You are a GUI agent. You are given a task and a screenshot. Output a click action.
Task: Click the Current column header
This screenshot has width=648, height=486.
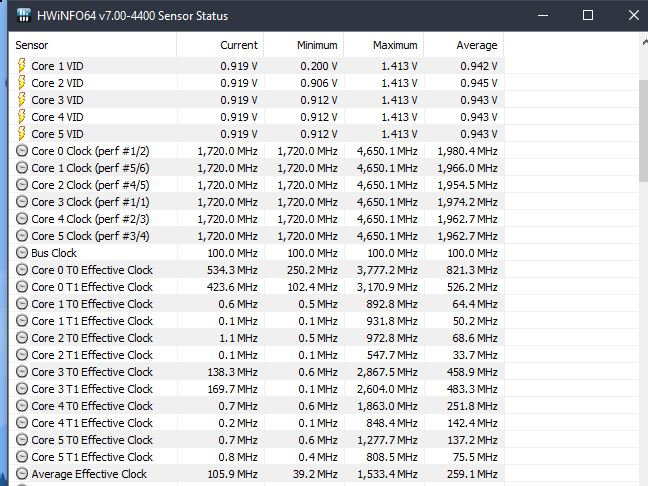tap(218, 45)
